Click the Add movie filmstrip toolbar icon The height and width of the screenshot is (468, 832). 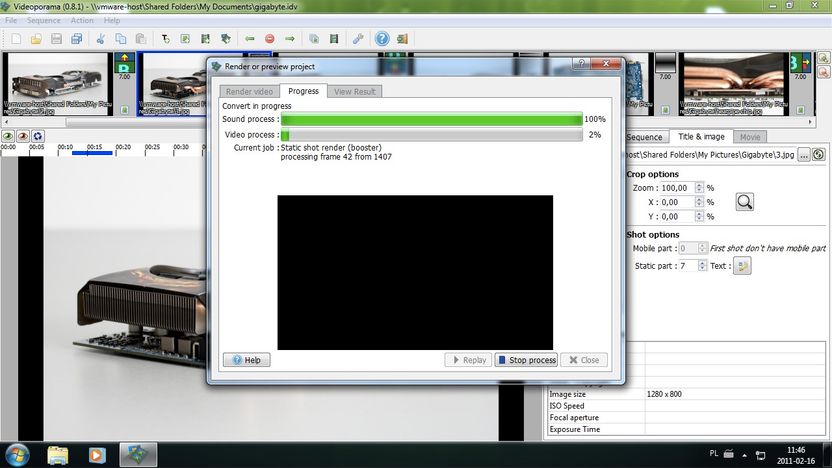coord(205,39)
